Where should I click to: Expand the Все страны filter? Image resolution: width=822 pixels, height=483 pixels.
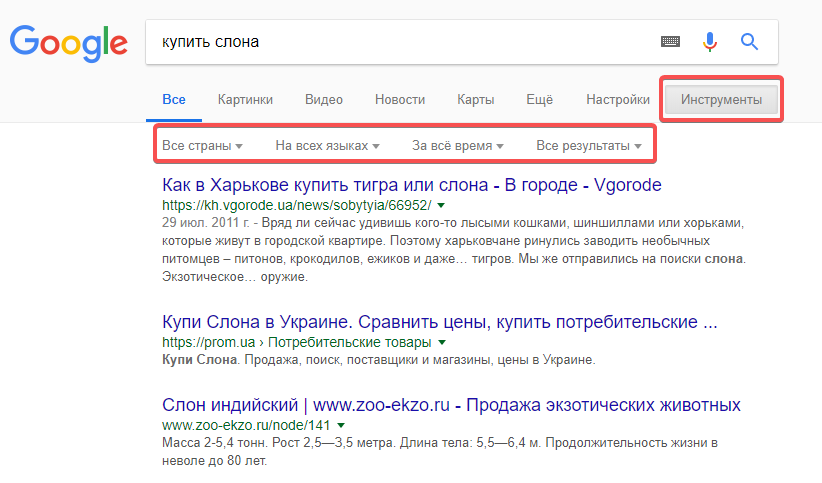[202, 146]
